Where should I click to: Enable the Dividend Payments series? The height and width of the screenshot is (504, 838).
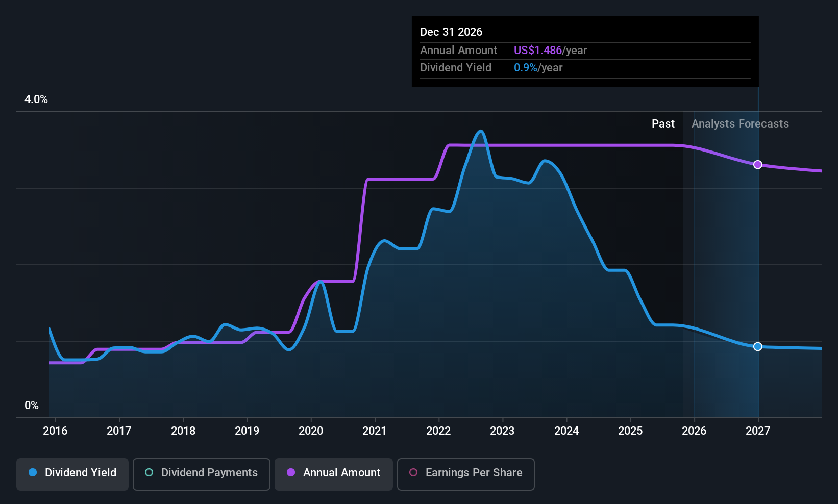[201, 473]
